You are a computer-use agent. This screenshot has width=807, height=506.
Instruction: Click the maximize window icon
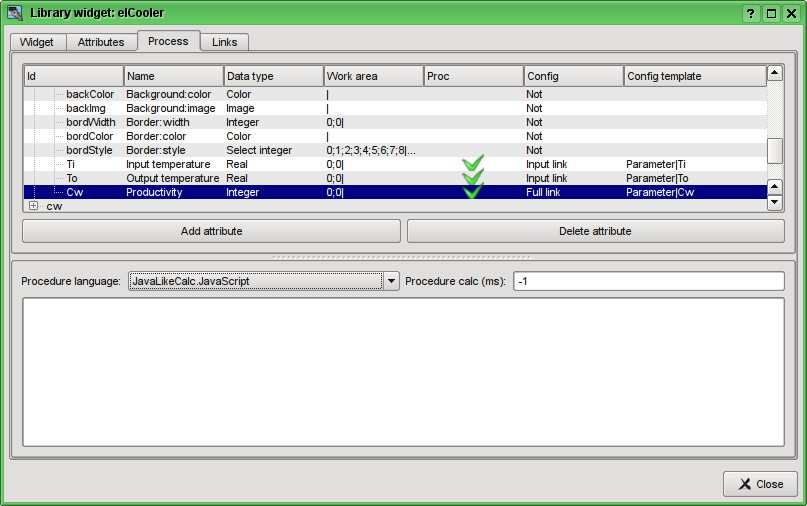point(772,13)
